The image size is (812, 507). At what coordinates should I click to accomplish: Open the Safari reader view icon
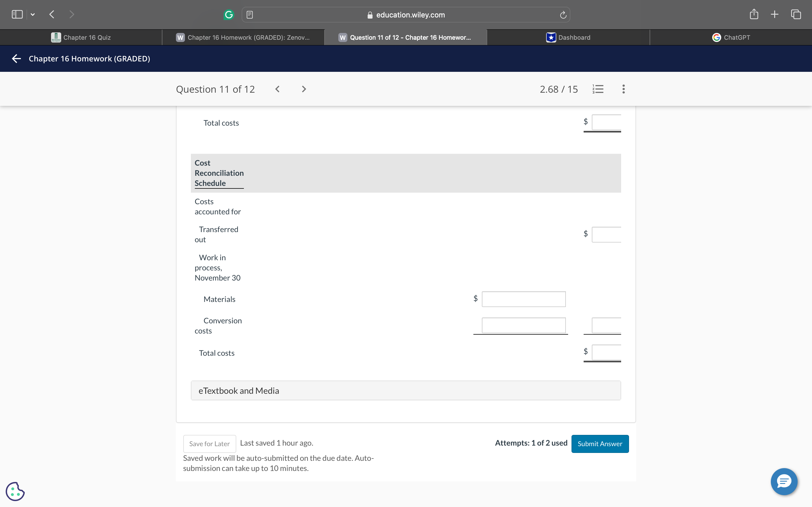coord(250,14)
